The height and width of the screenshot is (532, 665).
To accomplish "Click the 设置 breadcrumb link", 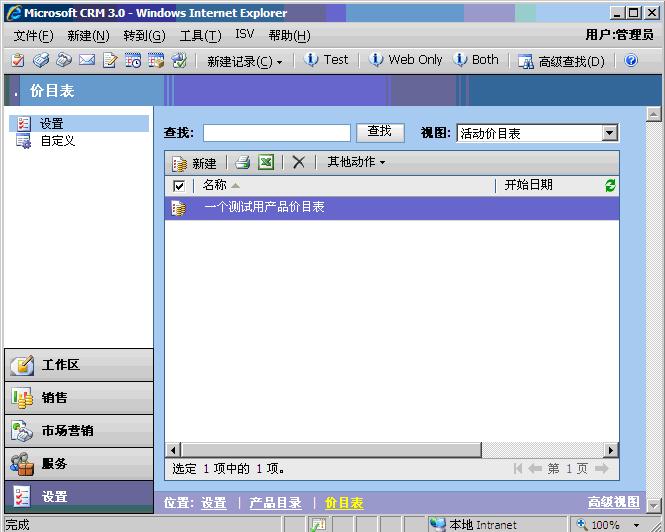I will (214, 503).
